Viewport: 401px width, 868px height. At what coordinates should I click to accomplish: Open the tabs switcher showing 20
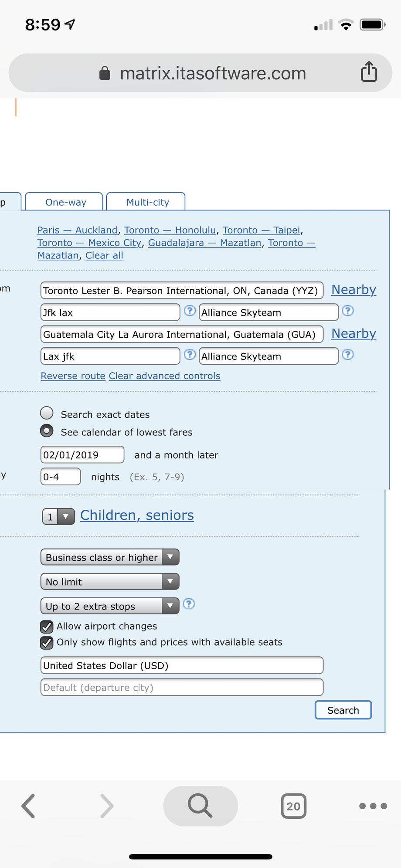point(293,806)
